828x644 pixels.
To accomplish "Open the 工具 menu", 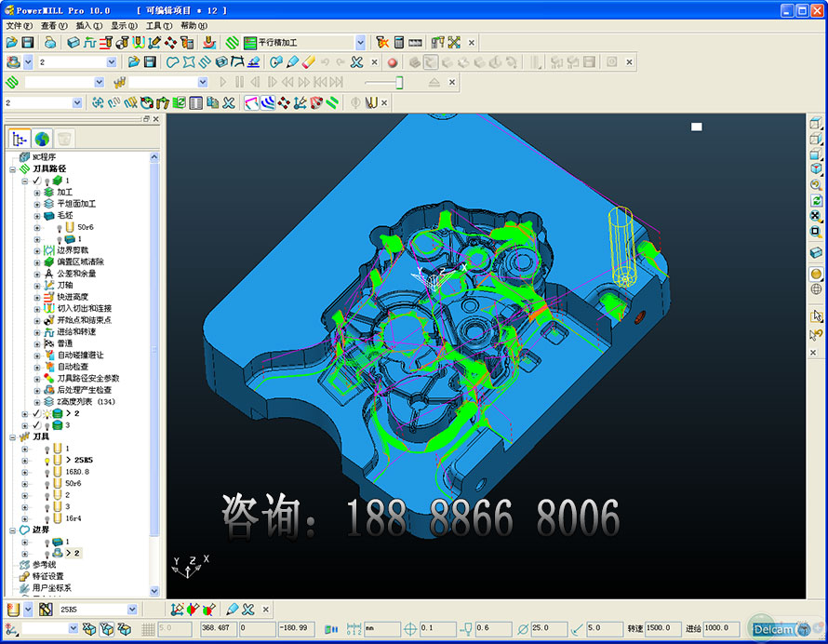I will (159, 26).
